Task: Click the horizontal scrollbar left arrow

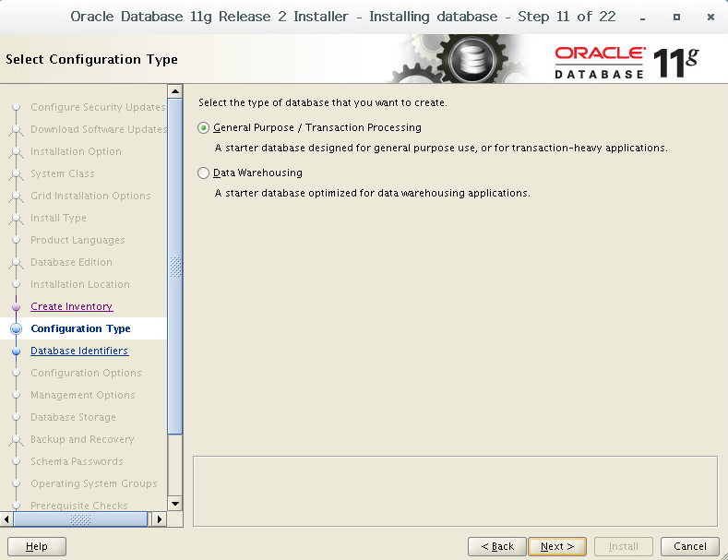Action: (6, 518)
